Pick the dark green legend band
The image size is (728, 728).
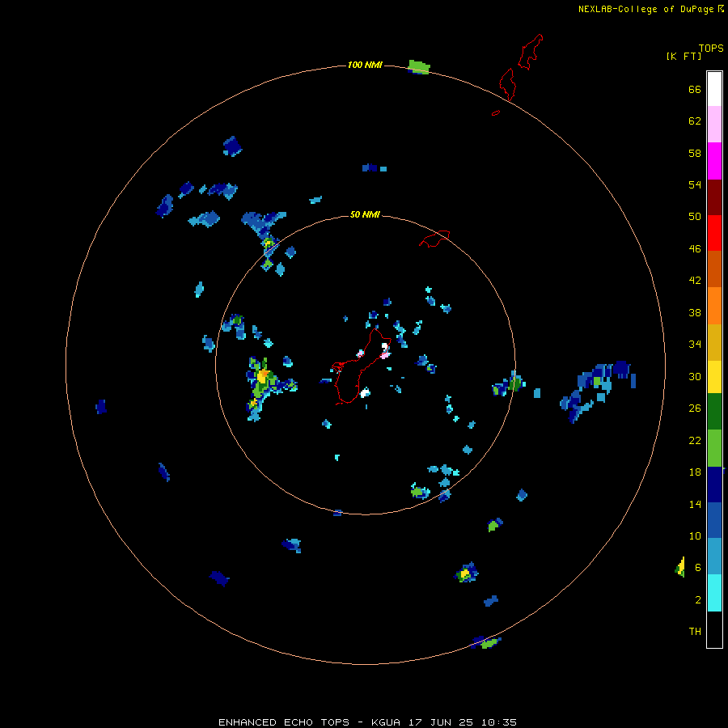tap(714, 412)
